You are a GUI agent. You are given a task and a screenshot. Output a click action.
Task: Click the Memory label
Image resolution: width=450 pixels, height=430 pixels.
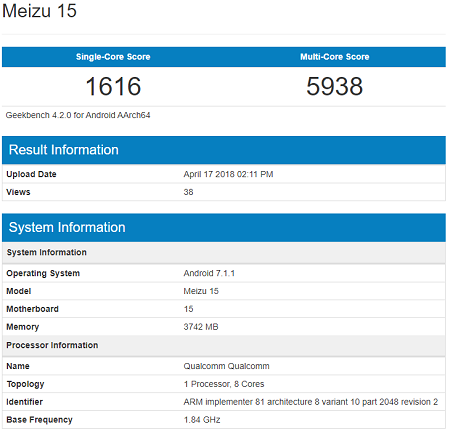[23, 327]
